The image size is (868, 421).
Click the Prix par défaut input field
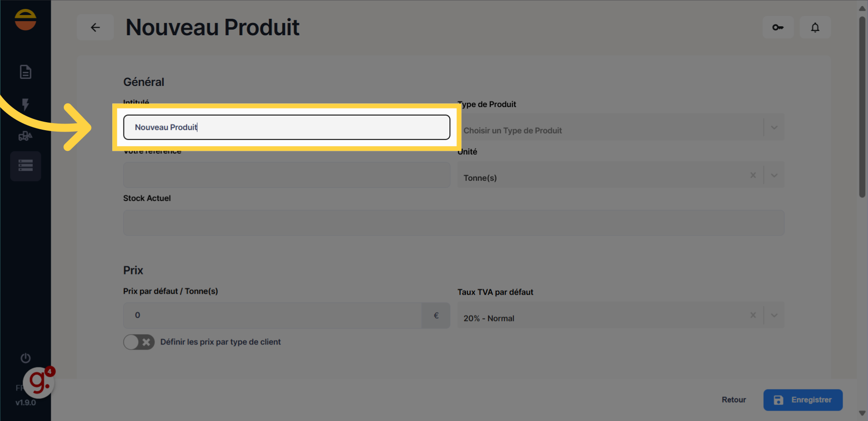[272, 315]
